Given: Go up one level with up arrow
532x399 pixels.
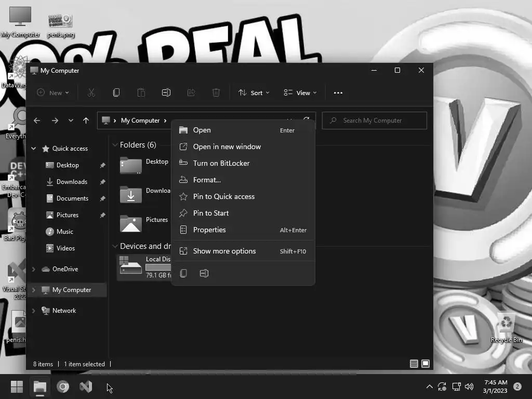Looking at the screenshot, I should (86, 121).
